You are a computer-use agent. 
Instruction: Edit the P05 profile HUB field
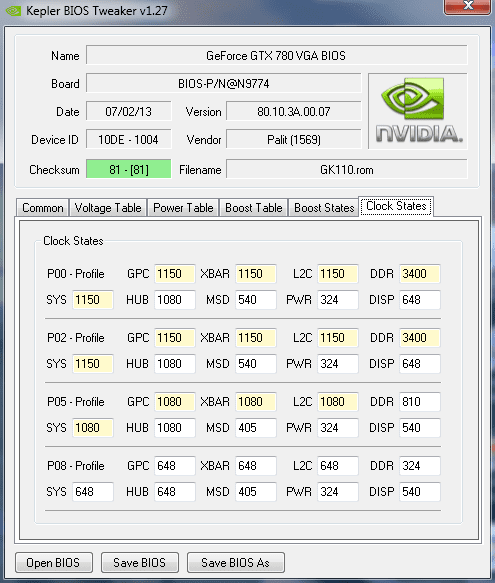coord(175,428)
